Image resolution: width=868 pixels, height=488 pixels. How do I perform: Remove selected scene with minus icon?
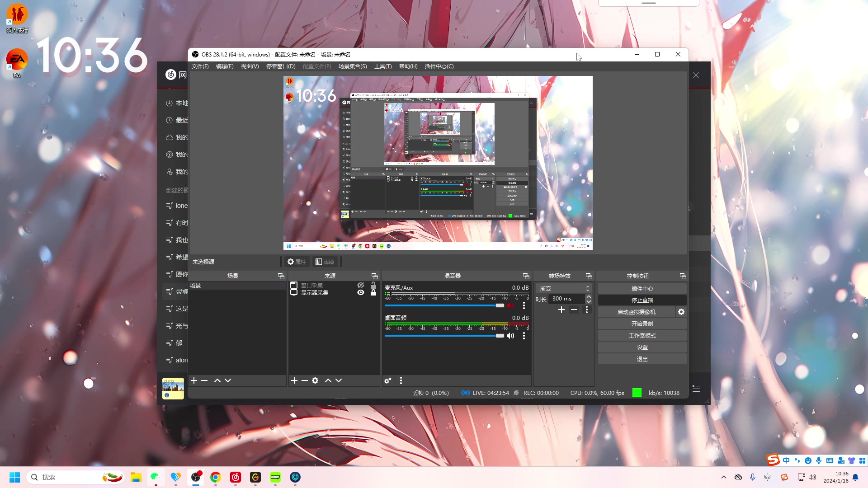tap(204, 380)
